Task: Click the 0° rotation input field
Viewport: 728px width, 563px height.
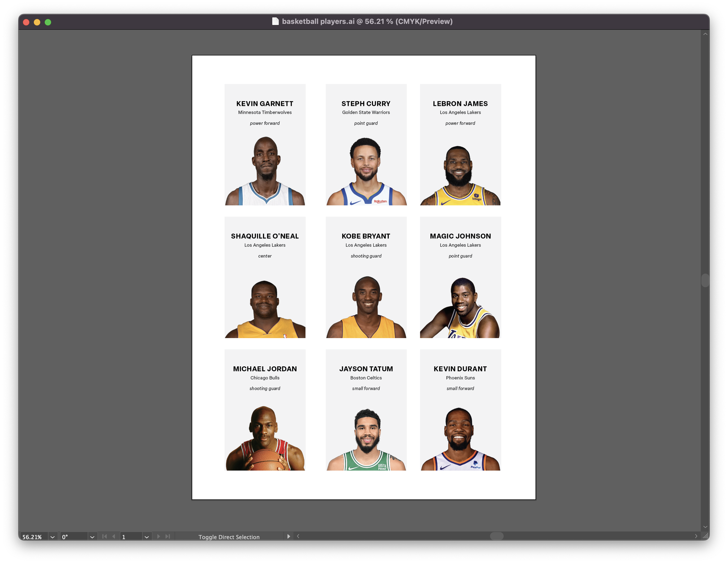Action: click(x=74, y=537)
